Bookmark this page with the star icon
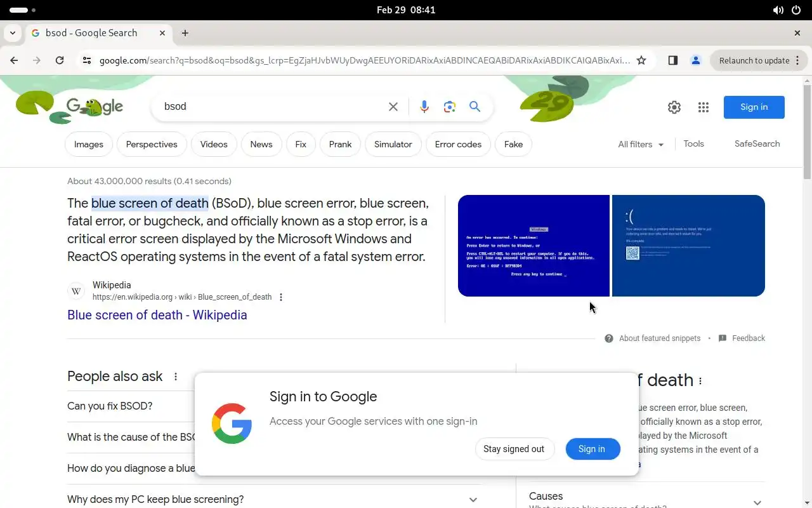Screen dimensions: 812x508 pos(641,60)
